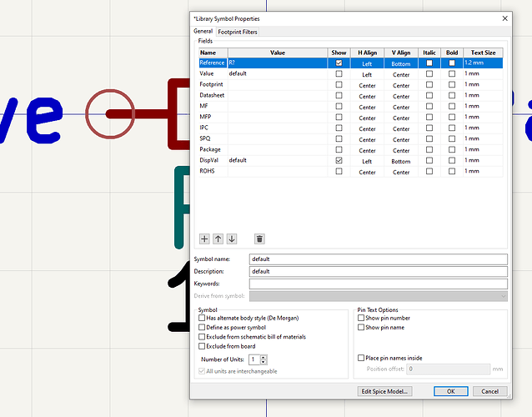This screenshot has width=532, height=417.
Task: Click the Description input field
Action: click(379, 271)
